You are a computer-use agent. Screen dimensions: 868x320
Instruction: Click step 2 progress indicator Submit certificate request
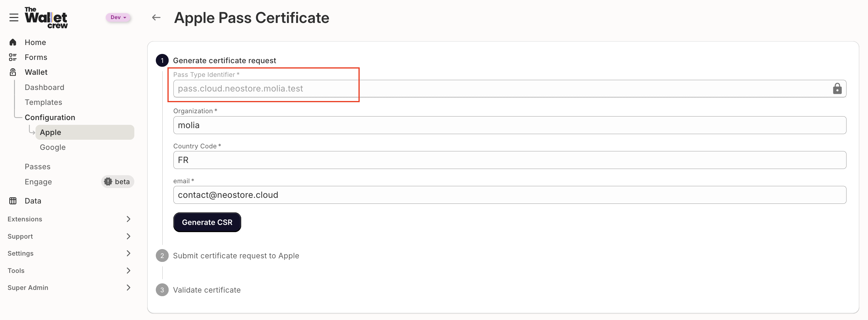tap(162, 255)
